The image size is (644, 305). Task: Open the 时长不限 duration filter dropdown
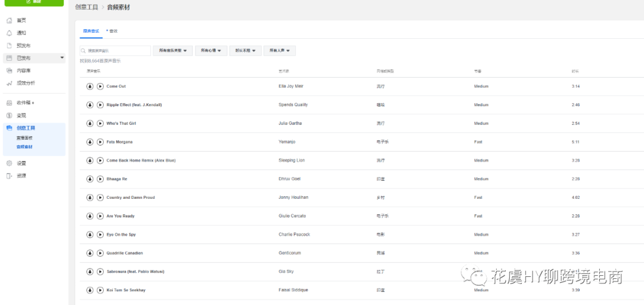click(246, 51)
